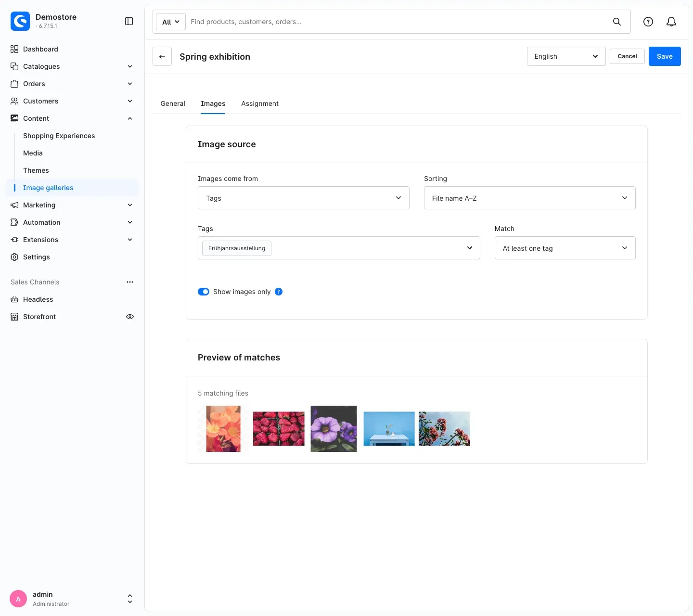This screenshot has width=693, height=616.
Task: Switch to the General tab
Action: pos(173,103)
